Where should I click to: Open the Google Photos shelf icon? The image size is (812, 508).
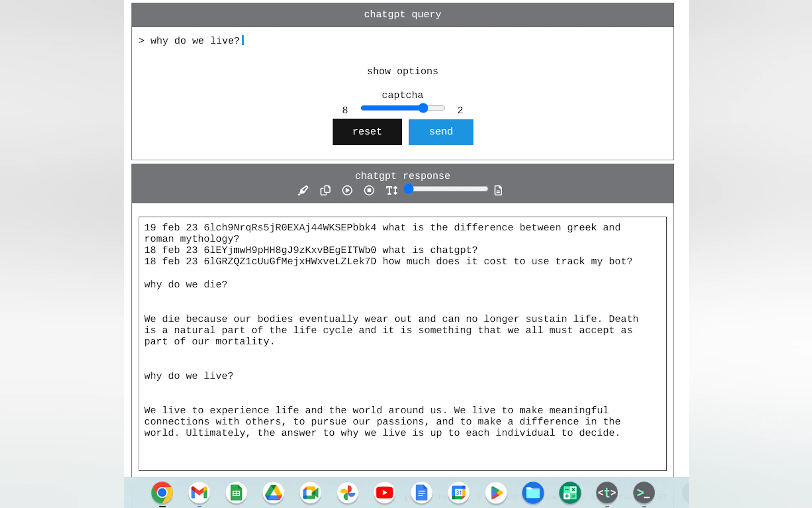(347, 493)
